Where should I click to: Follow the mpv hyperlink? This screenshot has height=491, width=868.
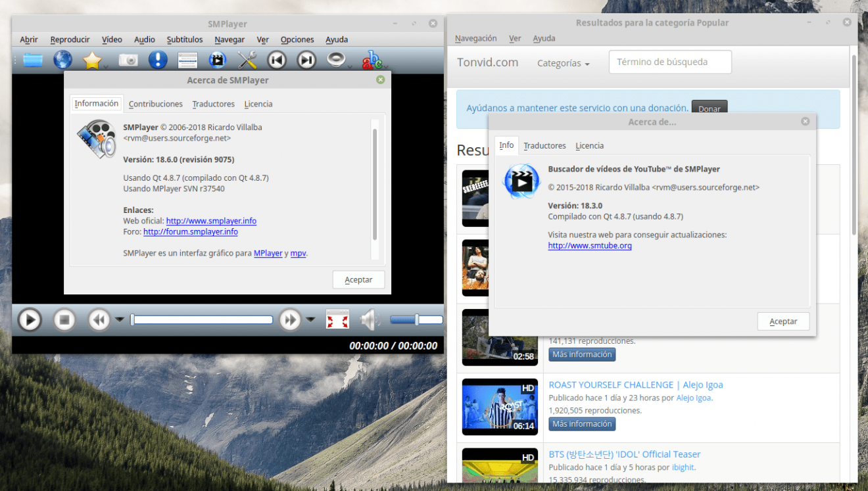click(298, 253)
